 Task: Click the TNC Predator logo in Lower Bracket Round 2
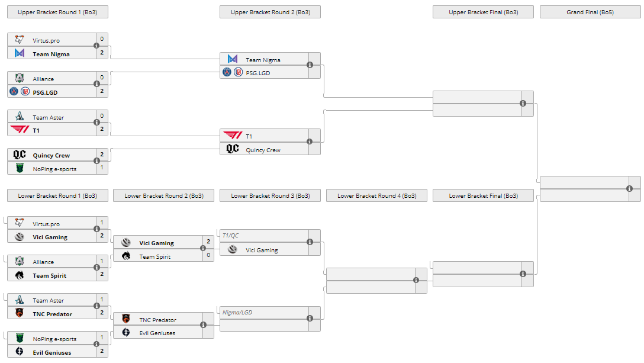point(126,320)
